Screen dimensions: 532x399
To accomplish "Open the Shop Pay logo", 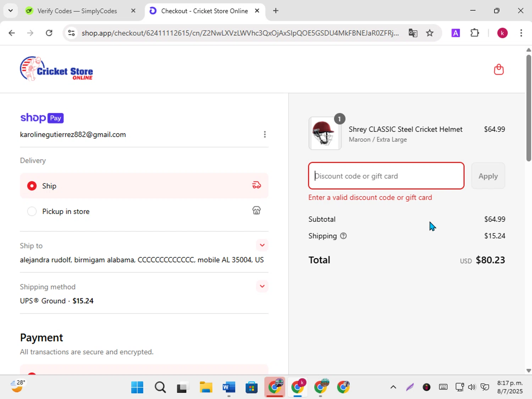I will [x=42, y=118].
